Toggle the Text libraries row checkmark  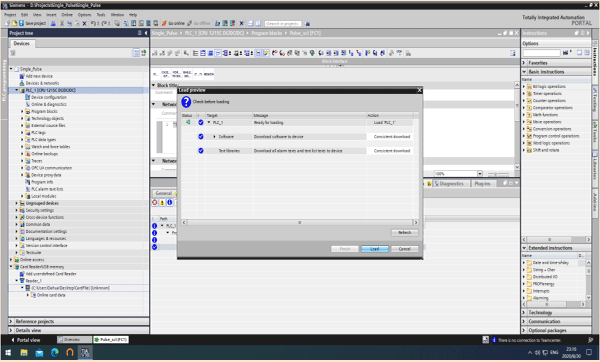pos(201,151)
